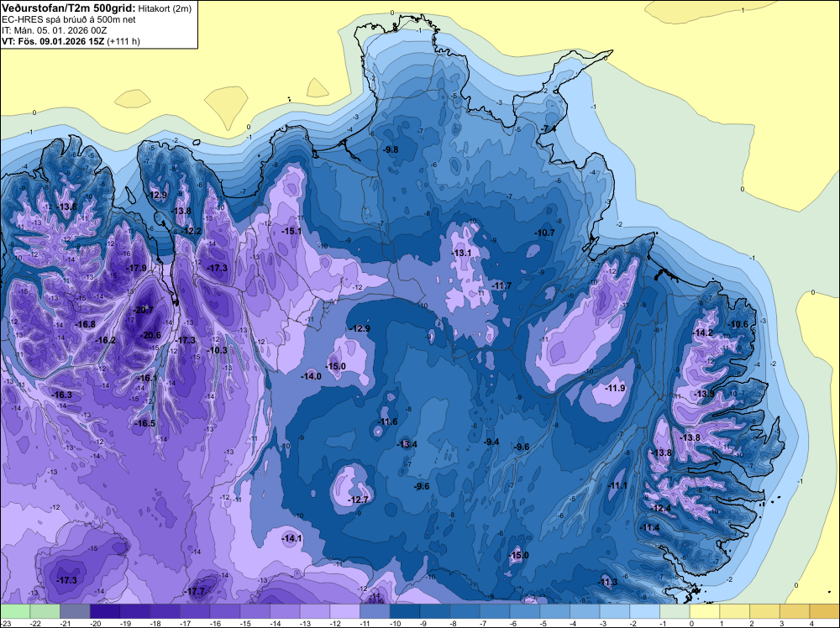Screen dimensions: 840x628
Task: Select the -14.0 temperature label
Action: coord(312,376)
